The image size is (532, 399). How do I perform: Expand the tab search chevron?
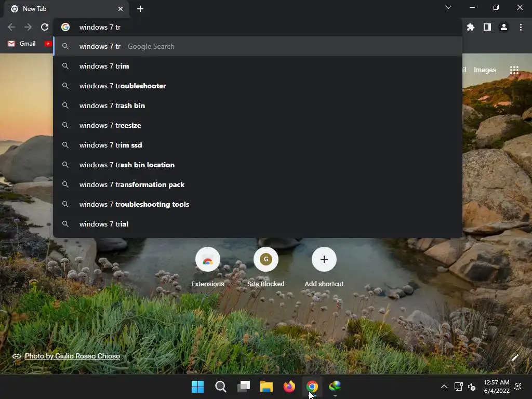click(x=448, y=7)
